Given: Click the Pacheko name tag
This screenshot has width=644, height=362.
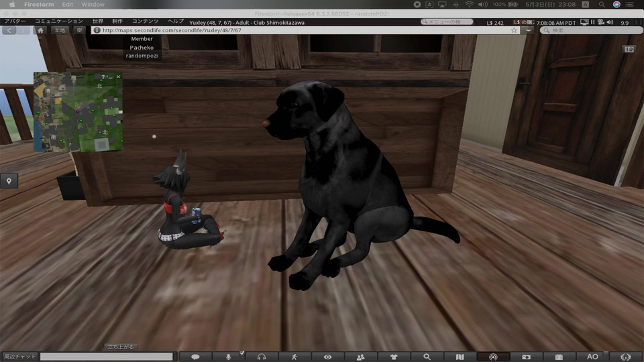Looking at the screenshot, I should pyautogui.click(x=142, y=48).
